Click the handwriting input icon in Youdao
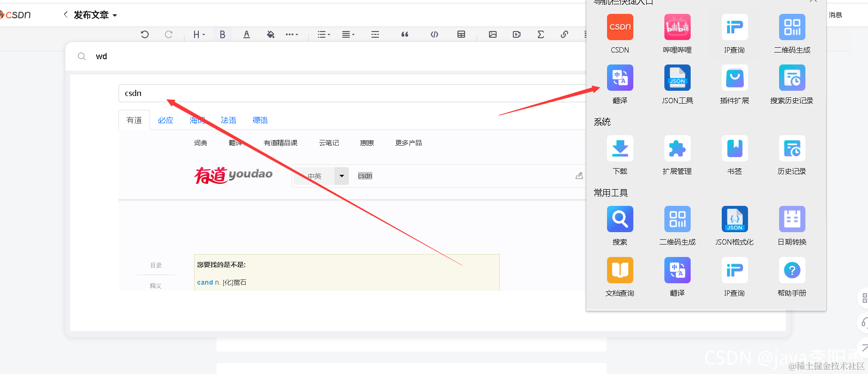868x374 pixels. [x=579, y=176]
